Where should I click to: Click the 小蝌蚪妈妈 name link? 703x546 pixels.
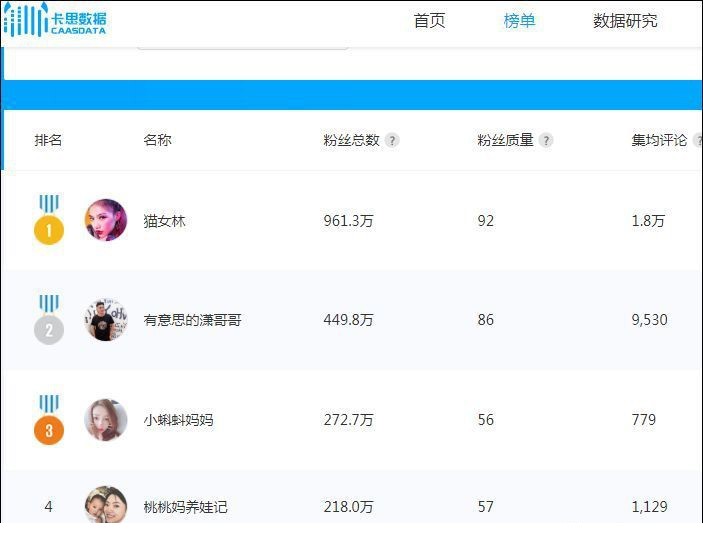click(178, 420)
